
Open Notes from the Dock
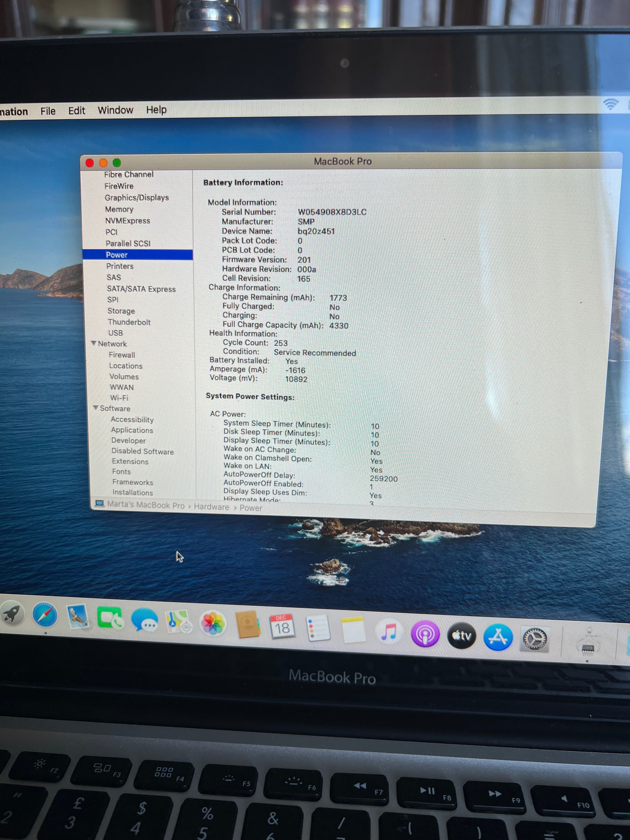coord(353,630)
